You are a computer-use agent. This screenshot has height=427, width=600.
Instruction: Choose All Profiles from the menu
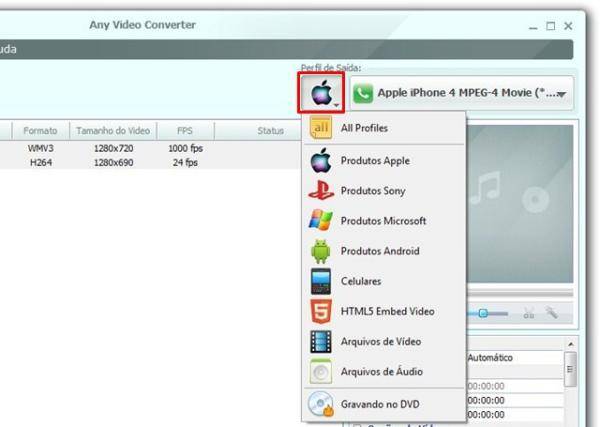click(x=384, y=128)
